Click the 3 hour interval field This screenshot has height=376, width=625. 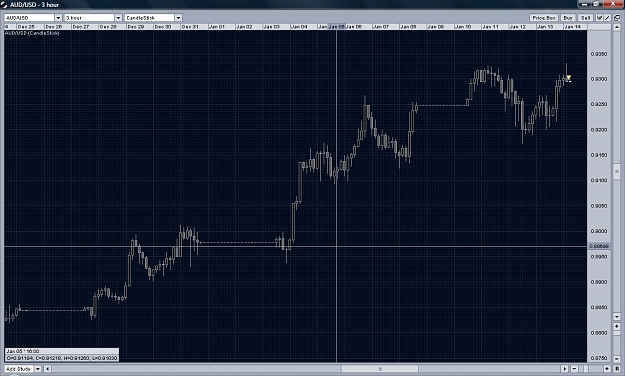click(x=90, y=18)
